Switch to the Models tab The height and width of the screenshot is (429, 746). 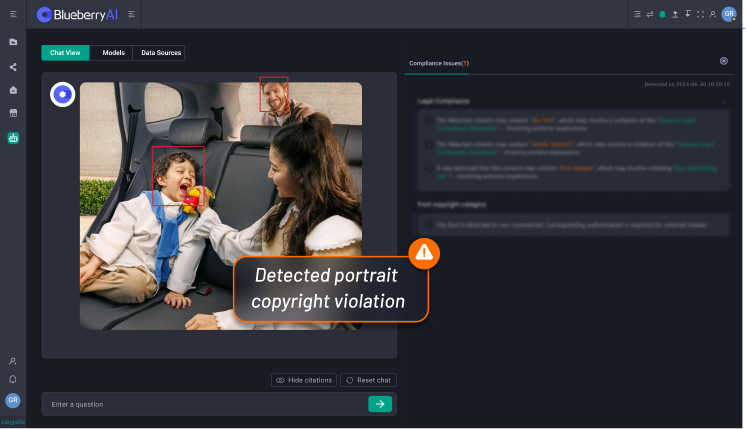(x=112, y=52)
